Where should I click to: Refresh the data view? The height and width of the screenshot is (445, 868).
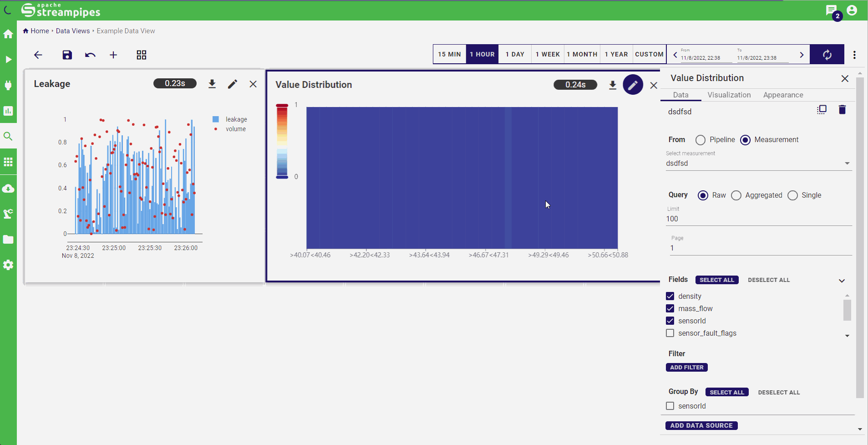pyautogui.click(x=827, y=54)
